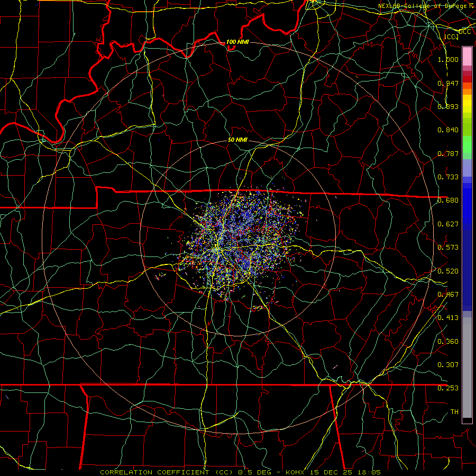
Task: Click the 0.627 legend value
Action: click(x=448, y=224)
